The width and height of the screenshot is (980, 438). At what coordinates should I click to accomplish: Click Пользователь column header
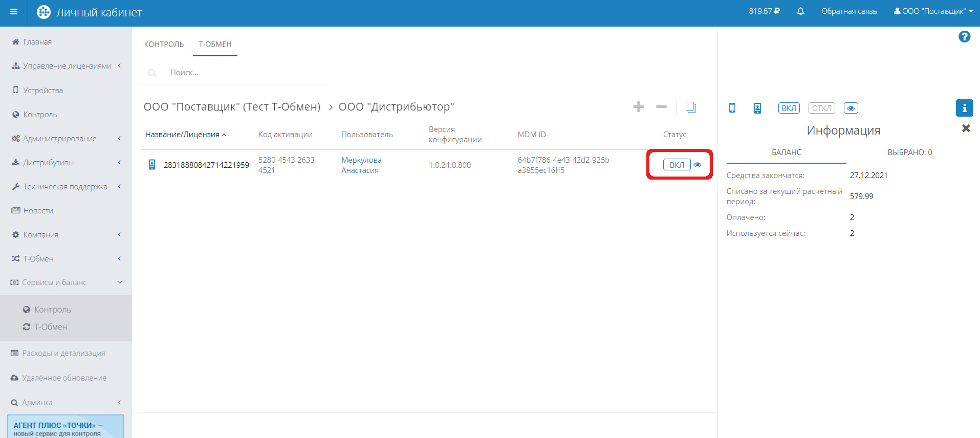tap(367, 135)
